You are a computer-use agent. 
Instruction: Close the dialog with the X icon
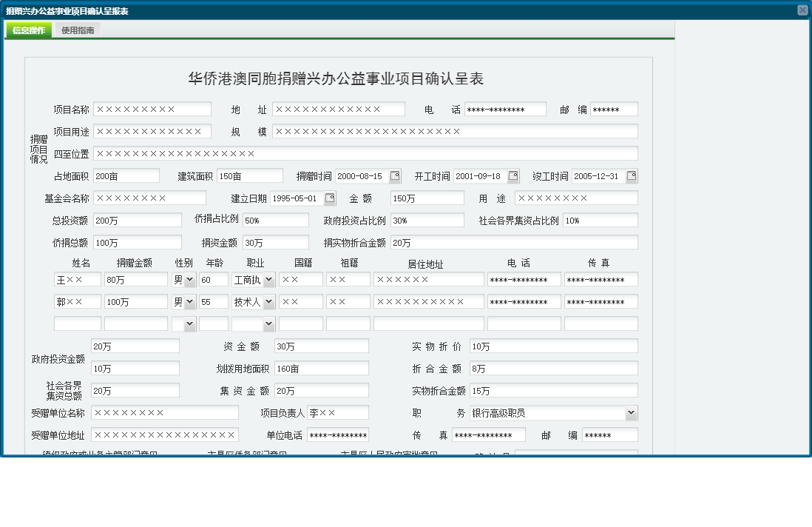(802, 10)
